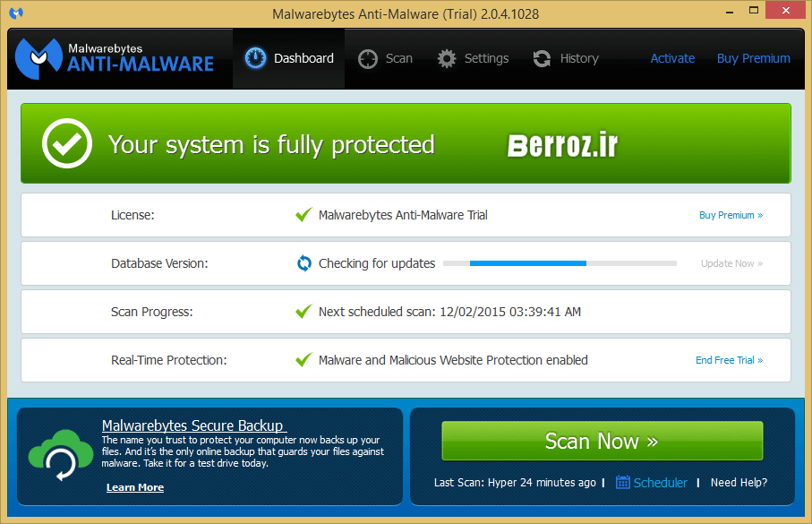Click the title bar Malwarebytes app icon

[x=16, y=13]
